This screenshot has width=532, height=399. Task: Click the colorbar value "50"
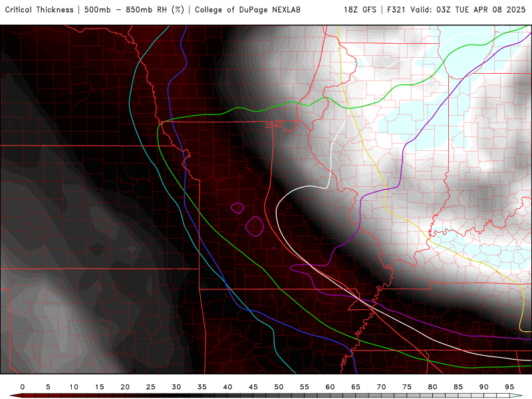279,387
